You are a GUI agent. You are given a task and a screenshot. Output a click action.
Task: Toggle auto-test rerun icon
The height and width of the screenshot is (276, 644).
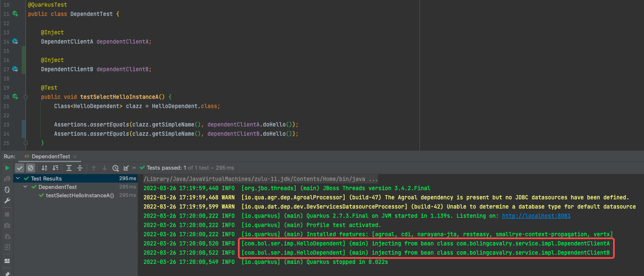(x=7, y=190)
